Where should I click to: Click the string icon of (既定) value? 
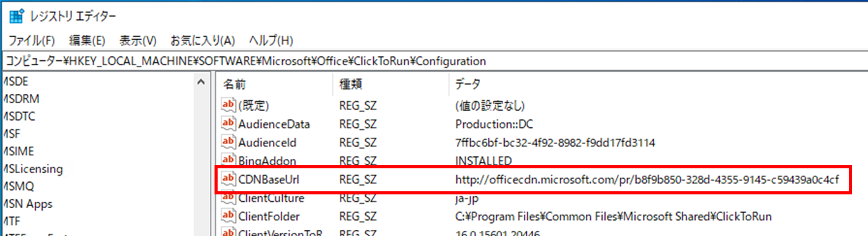[x=228, y=105]
